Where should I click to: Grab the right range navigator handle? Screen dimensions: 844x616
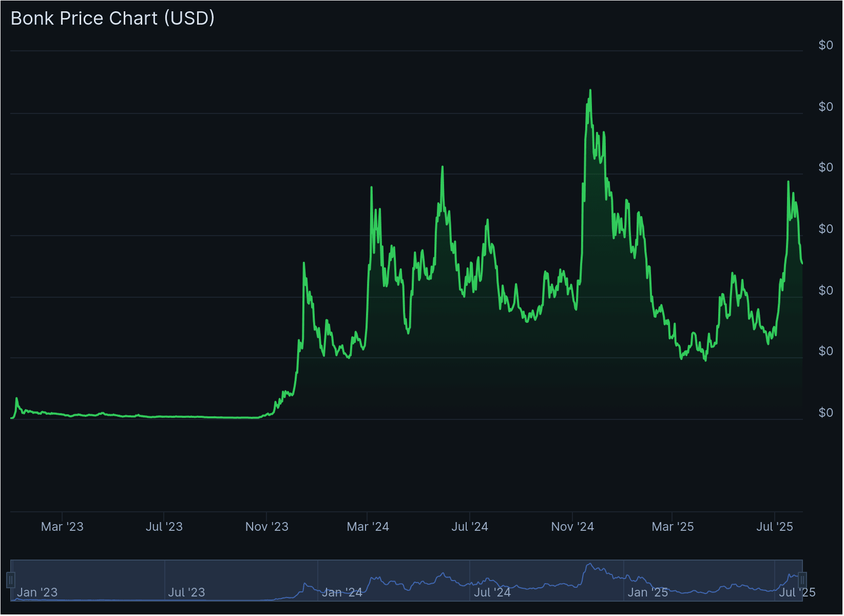click(x=802, y=581)
